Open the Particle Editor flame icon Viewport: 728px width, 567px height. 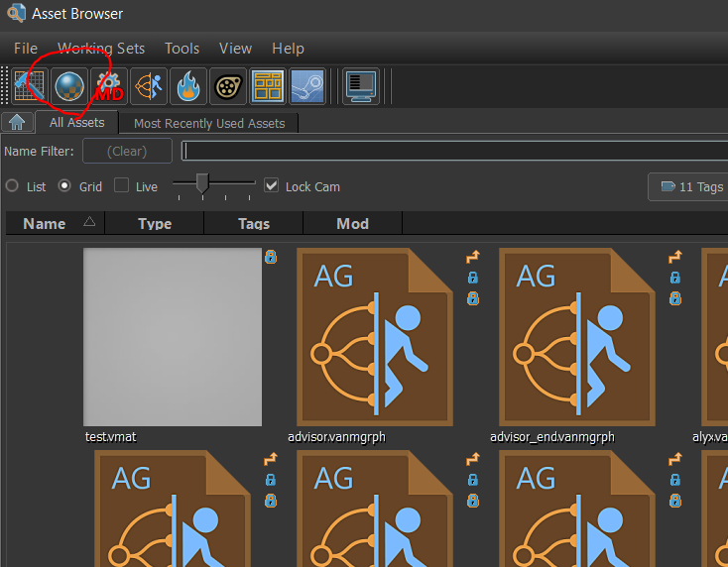(x=188, y=86)
